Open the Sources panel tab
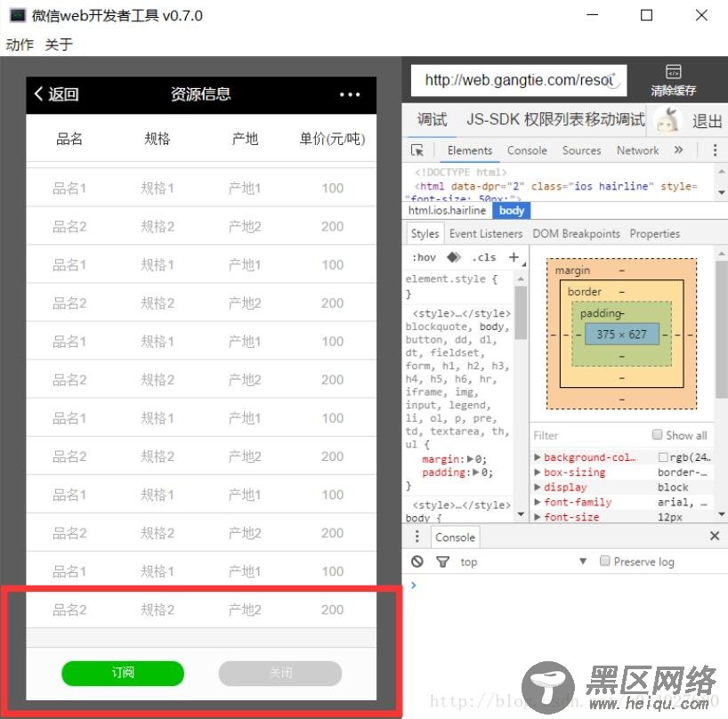Image resolution: width=728 pixels, height=719 pixels. (582, 150)
